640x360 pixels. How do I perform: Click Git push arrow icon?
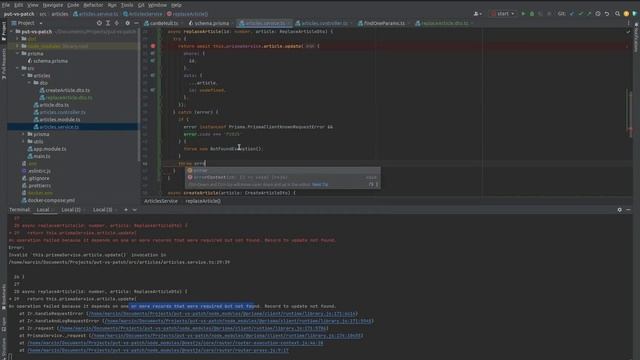tap(589, 13)
